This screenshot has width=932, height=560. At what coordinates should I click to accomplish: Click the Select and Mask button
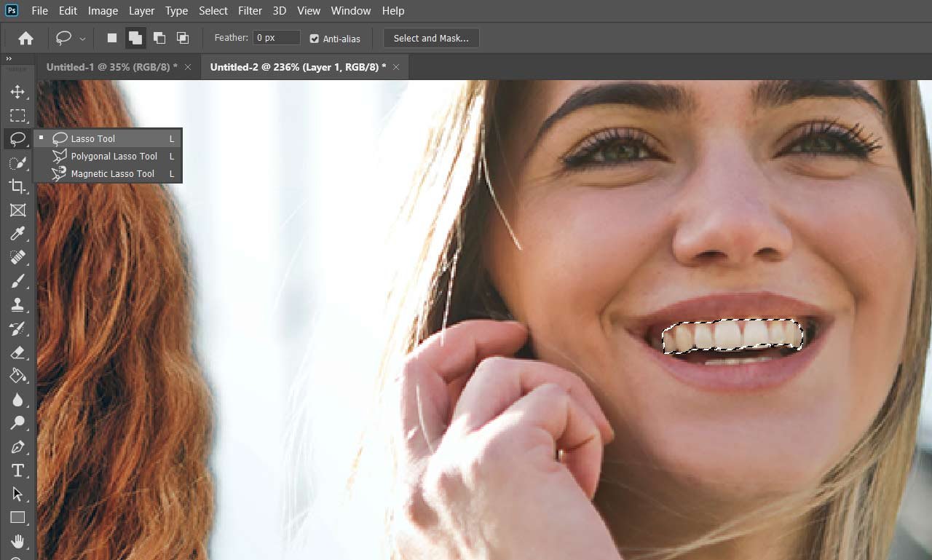pos(431,38)
